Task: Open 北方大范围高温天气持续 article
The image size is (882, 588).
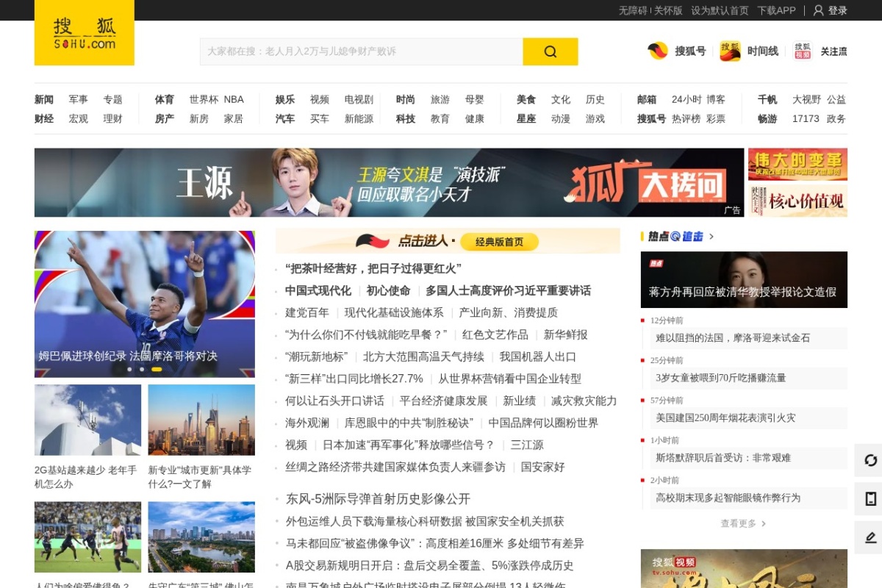Action: coord(423,356)
